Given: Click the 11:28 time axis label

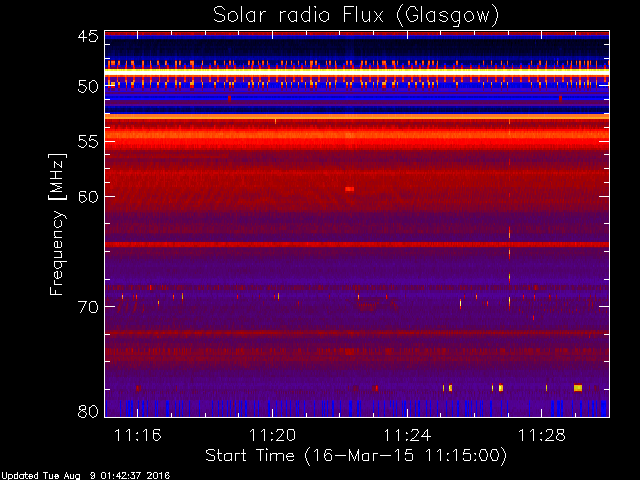Looking at the screenshot, I should click(542, 435).
